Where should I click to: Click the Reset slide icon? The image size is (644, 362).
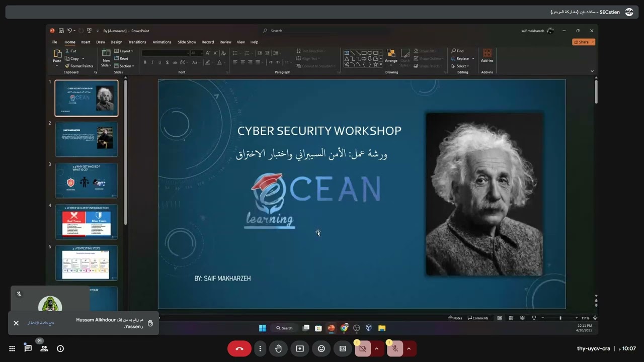pyautogui.click(x=116, y=58)
